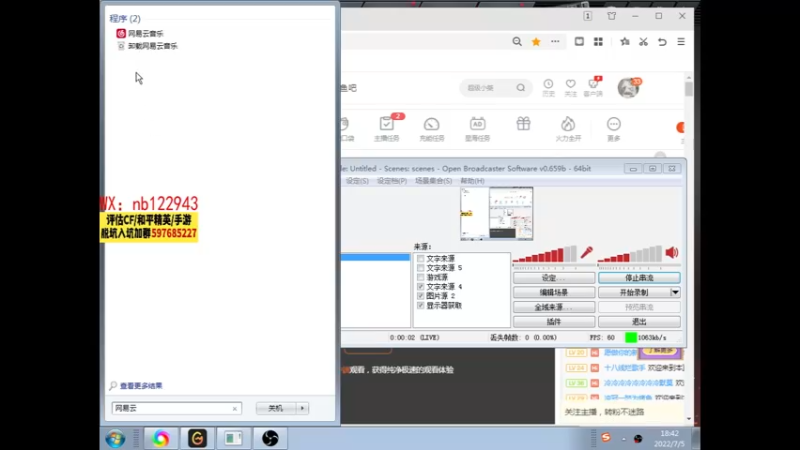Toggle the 文字来源 5 checkbox
Image resolution: width=800 pixels, height=450 pixels.
click(x=420, y=268)
